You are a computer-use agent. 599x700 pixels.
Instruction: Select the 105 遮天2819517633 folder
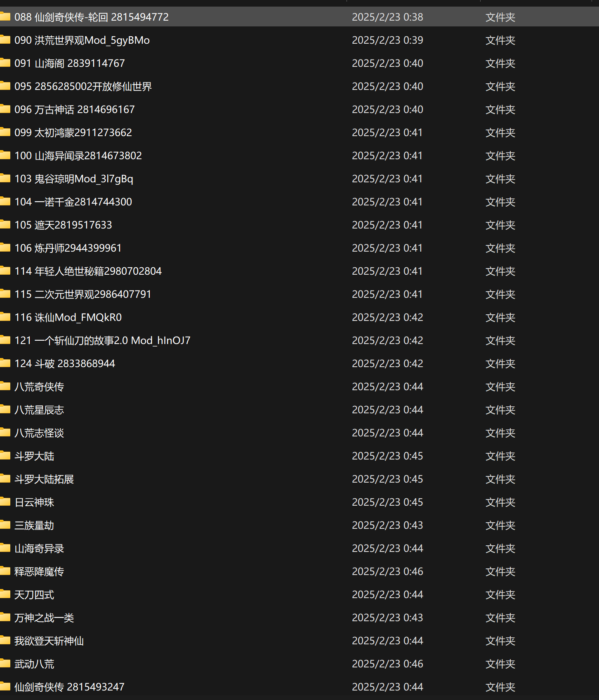pyautogui.click(x=63, y=225)
